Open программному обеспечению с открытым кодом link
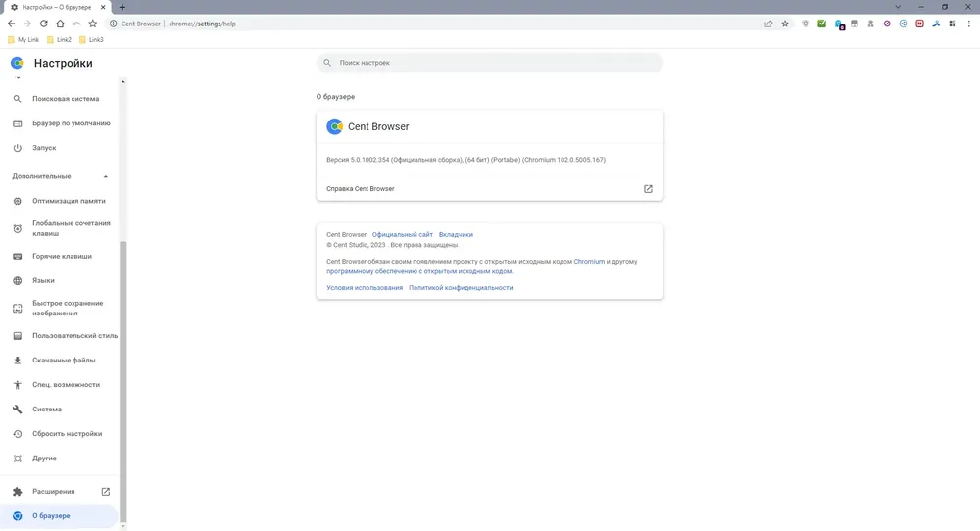The image size is (980, 531). pyautogui.click(x=419, y=271)
